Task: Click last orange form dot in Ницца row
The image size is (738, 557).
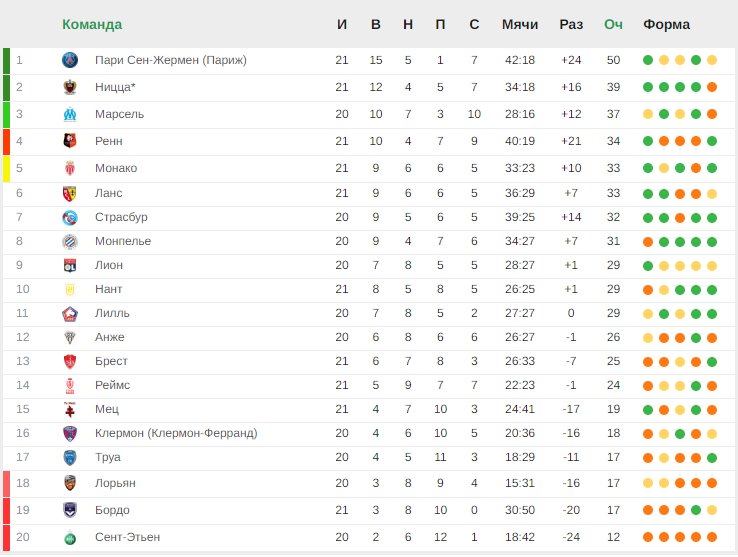Action: pyautogui.click(x=712, y=87)
